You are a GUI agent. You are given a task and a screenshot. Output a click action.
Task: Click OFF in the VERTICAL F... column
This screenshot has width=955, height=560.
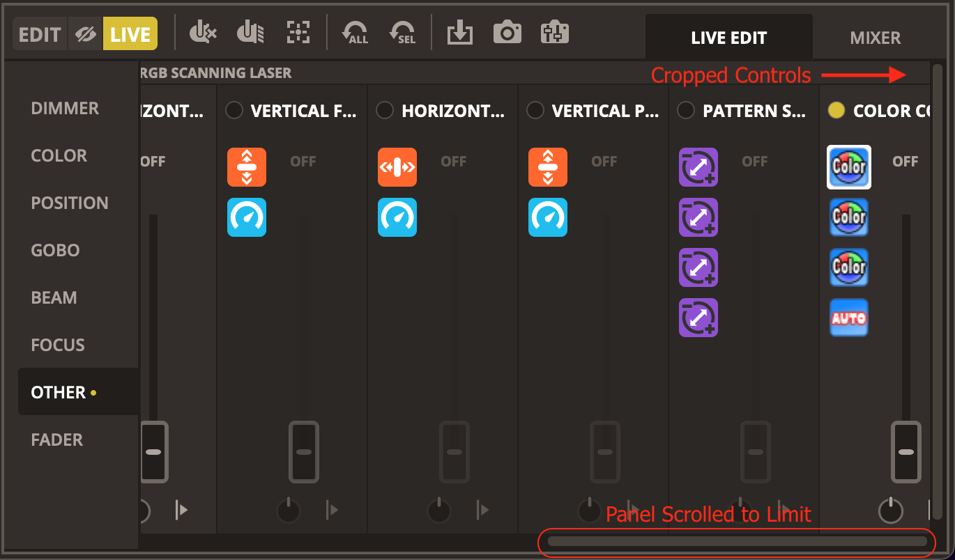click(303, 162)
